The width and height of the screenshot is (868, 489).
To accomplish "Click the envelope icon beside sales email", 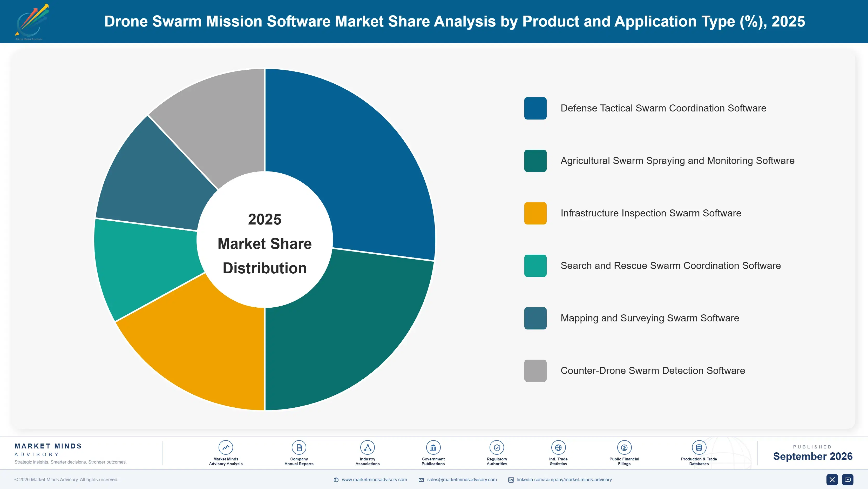I will click(421, 480).
